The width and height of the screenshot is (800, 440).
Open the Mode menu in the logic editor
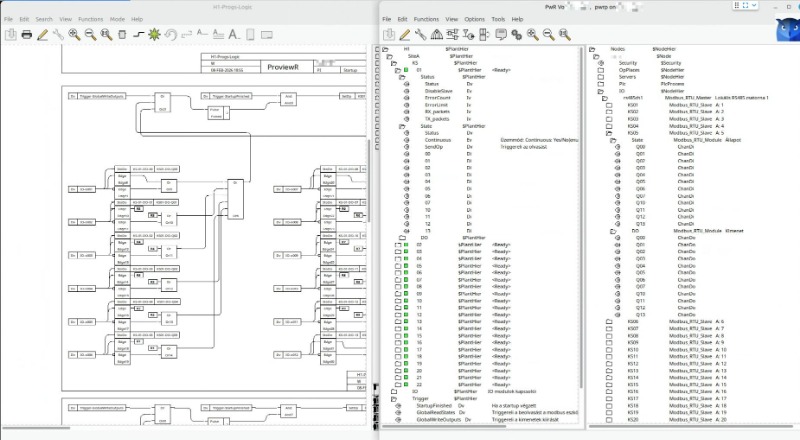pos(117,19)
